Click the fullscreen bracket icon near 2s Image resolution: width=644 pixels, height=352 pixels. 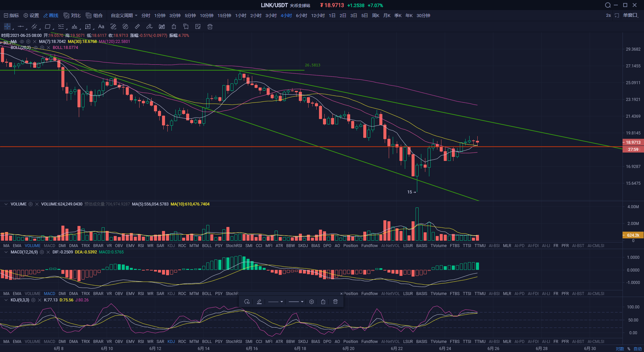pos(617,15)
